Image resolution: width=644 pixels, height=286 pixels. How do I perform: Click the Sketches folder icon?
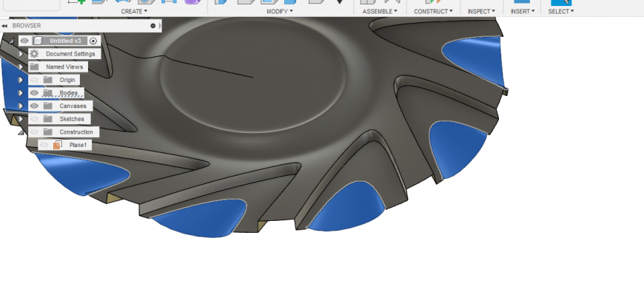[48, 119]
